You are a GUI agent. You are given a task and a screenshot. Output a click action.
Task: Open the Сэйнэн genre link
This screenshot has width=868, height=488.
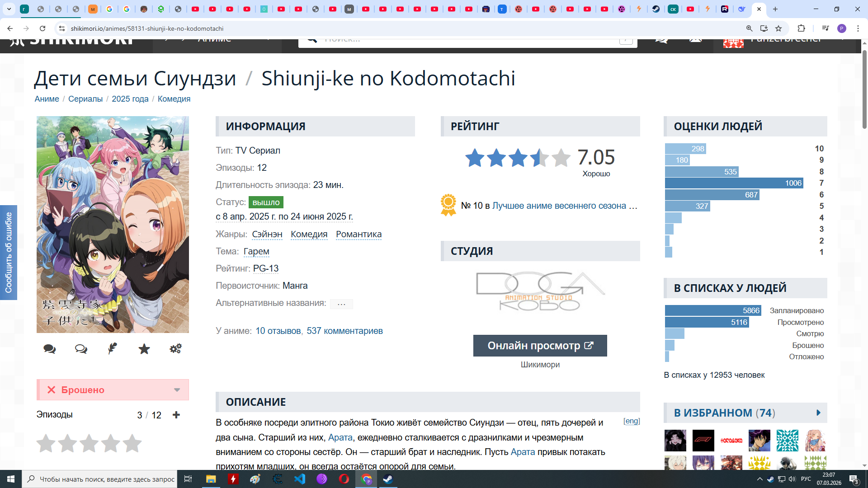click(267, 234)
